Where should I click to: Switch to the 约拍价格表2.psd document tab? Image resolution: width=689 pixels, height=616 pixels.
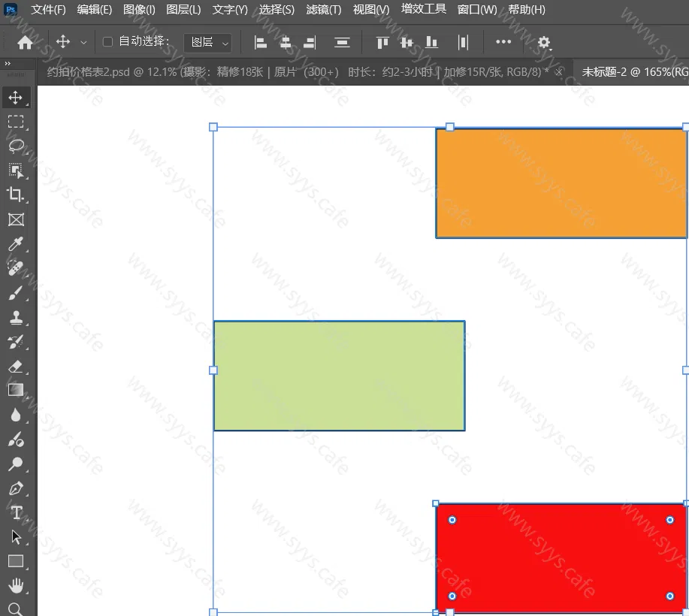[298, 71]
